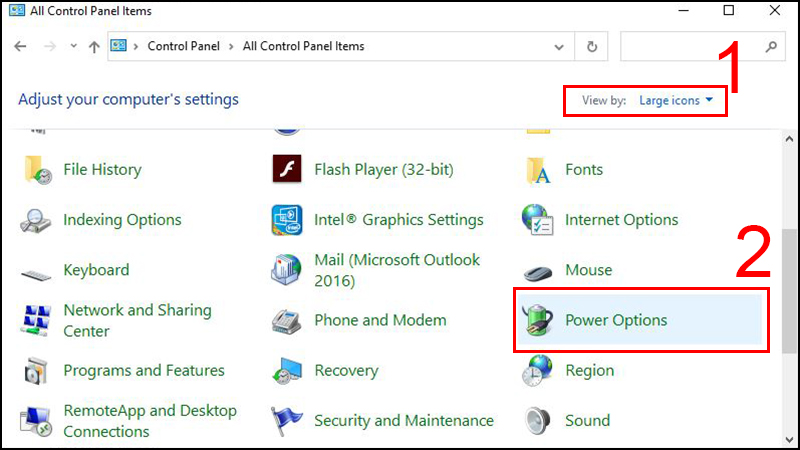Refresh the Control Panel view
Viewport: 800px width, 450px height.
pyautogui.click(x=592, y=46)
